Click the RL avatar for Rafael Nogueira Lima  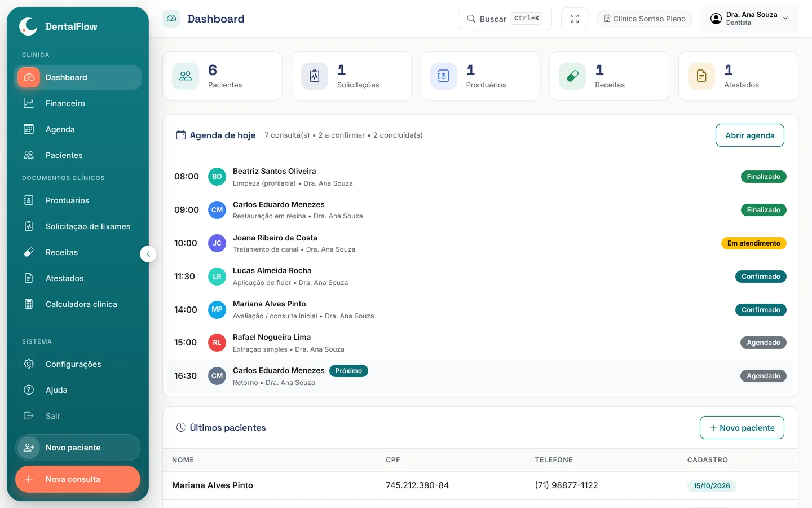(217, 343)
